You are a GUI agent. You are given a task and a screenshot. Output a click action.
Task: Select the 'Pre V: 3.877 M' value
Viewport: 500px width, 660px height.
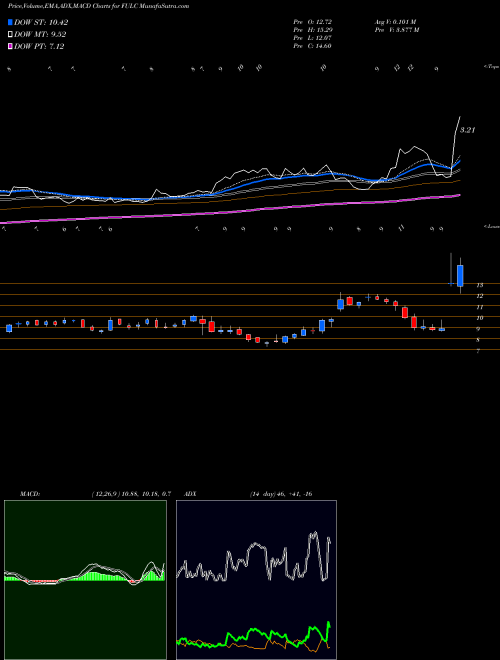click(x=396, y=30)
